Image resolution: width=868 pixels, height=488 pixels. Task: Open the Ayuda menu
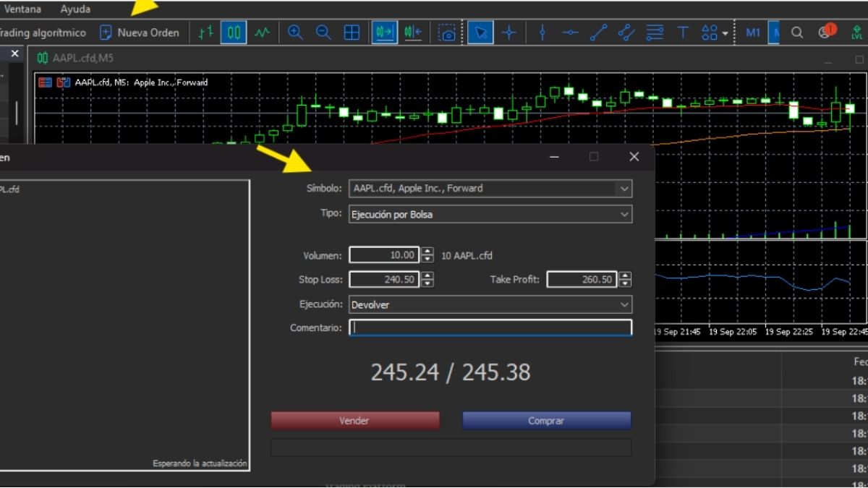click(x=75, y=9)
